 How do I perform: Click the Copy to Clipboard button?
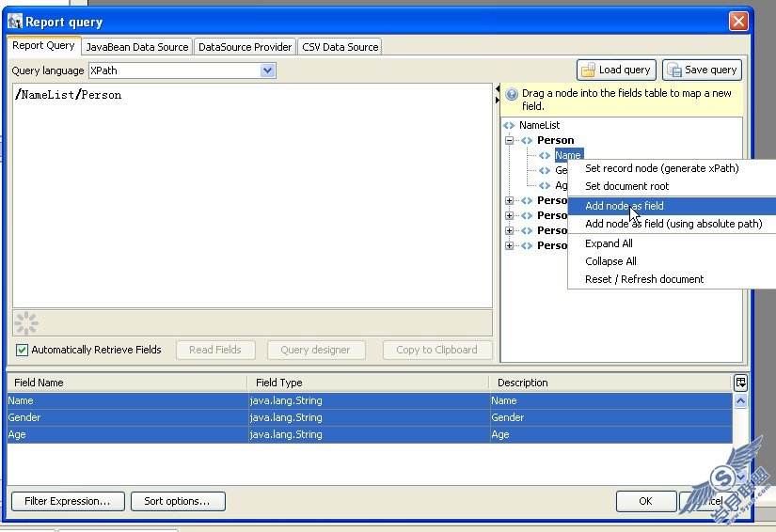point(437,350)
